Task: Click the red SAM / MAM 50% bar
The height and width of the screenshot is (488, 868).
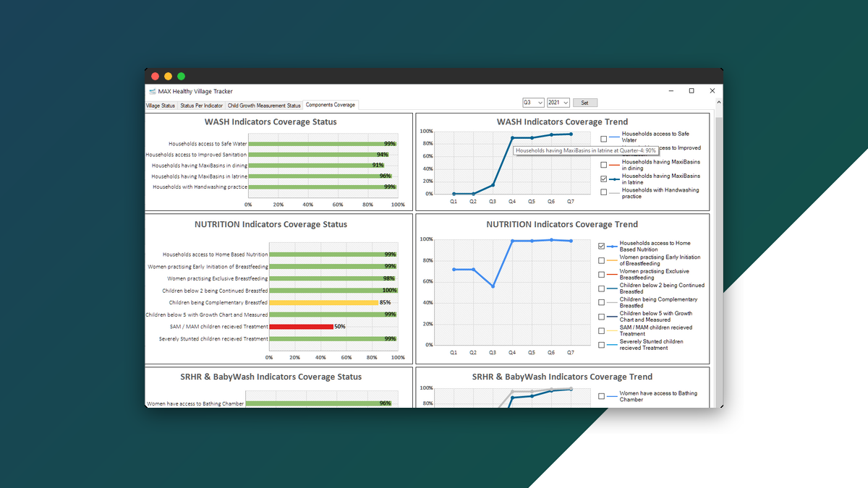Action: point(301,327)
